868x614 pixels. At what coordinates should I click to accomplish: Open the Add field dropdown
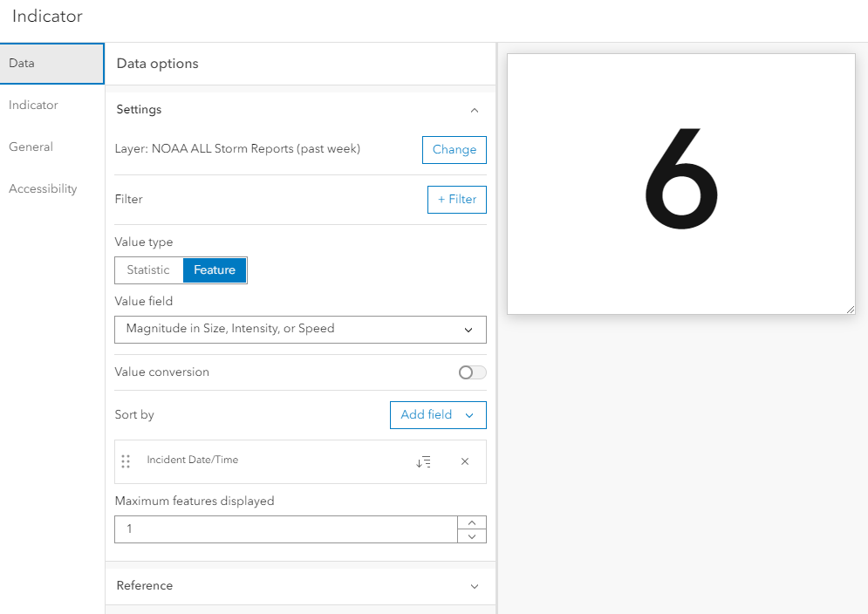[438, 414]
